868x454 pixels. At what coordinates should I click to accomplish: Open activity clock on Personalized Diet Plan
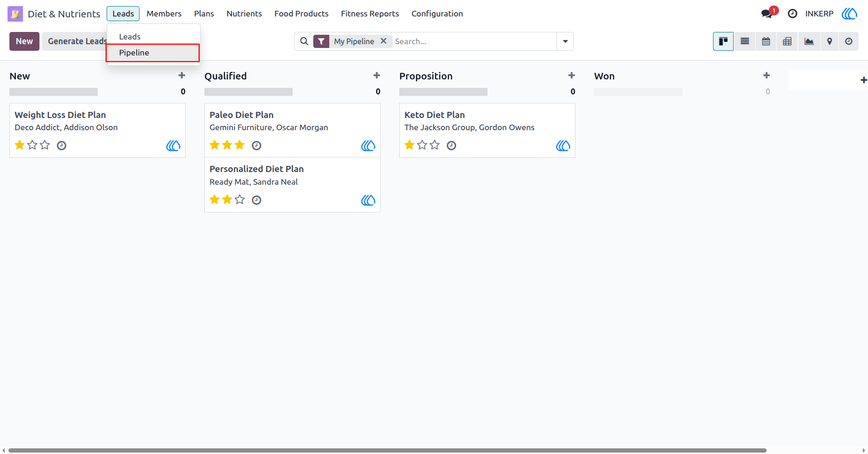pyautogui.click(x=256, y=200)
